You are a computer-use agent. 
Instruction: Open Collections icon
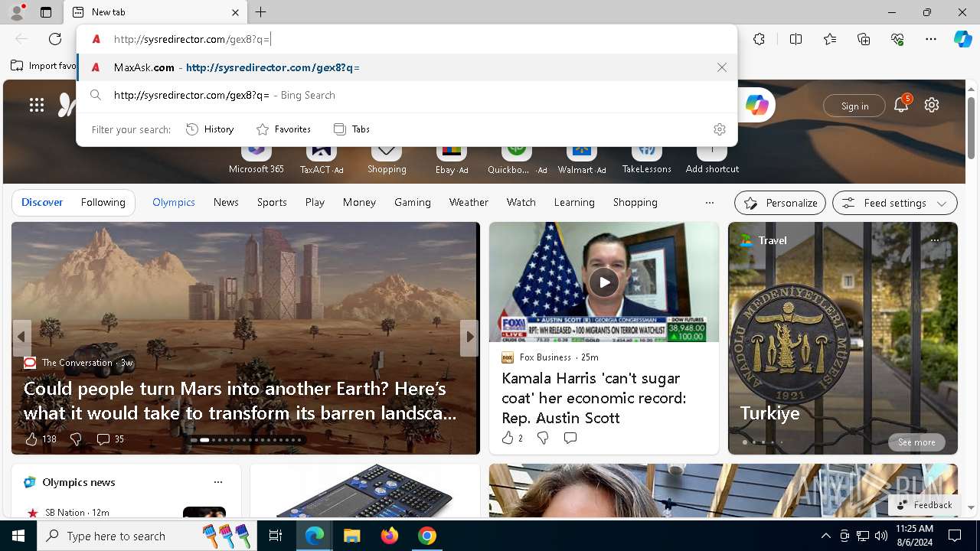pos(864,39)
